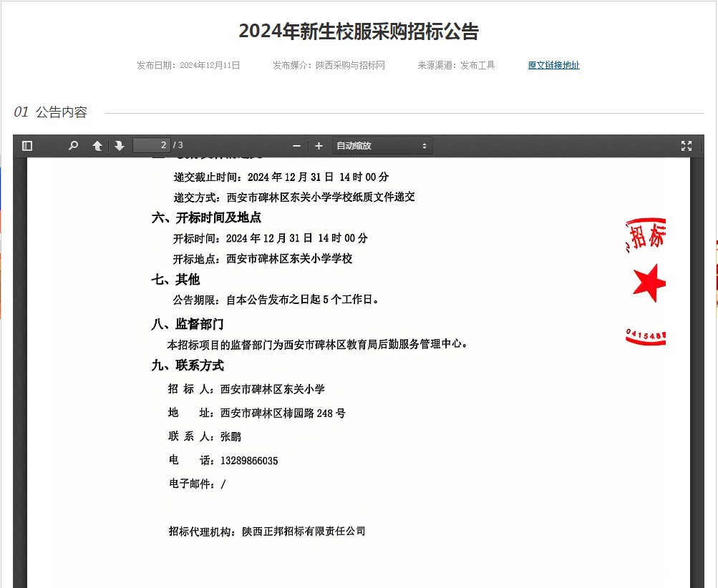Click the 陕西正邦招标有限责任公司 agency name
718x588 pixels.
(304, 531)
